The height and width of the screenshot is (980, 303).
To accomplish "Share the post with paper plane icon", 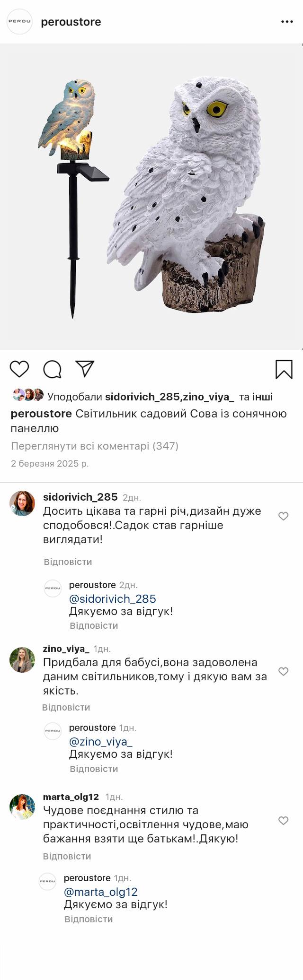I will pyautogui.click(x=85, y=369).
